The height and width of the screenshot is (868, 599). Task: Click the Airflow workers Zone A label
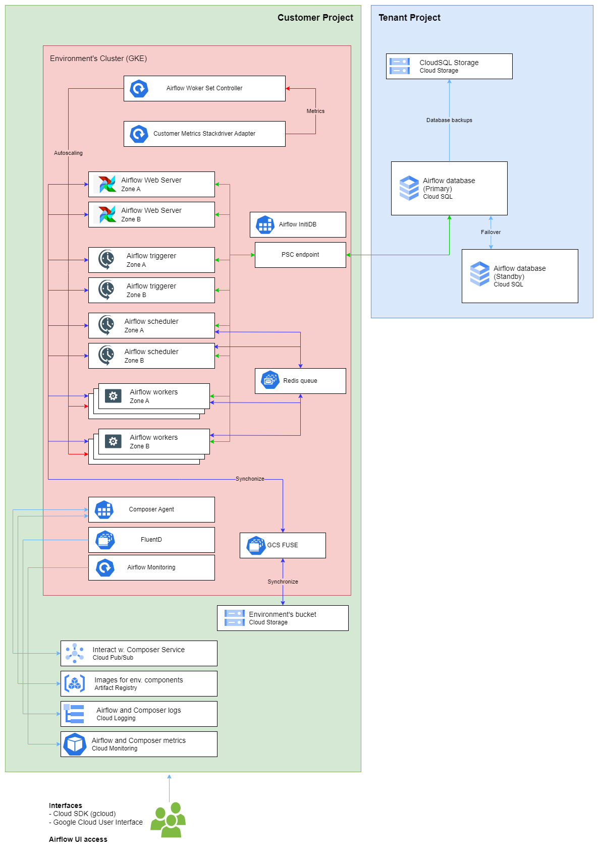pos(154,396)
